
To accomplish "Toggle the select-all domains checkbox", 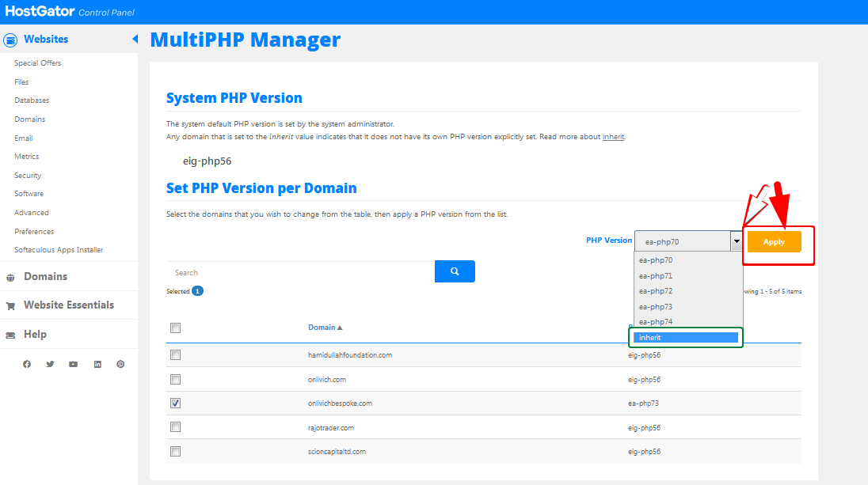I will pyautogui.click(x=176, y=328).
